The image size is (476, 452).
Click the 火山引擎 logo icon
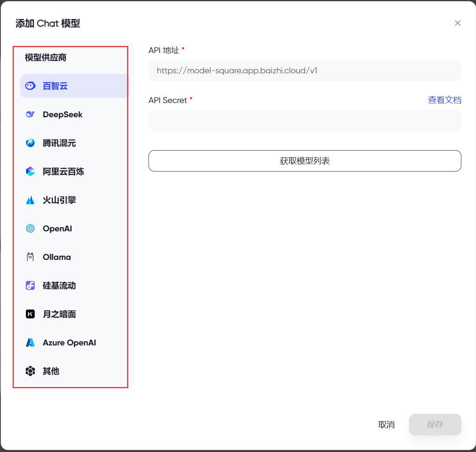pos(30,200)
